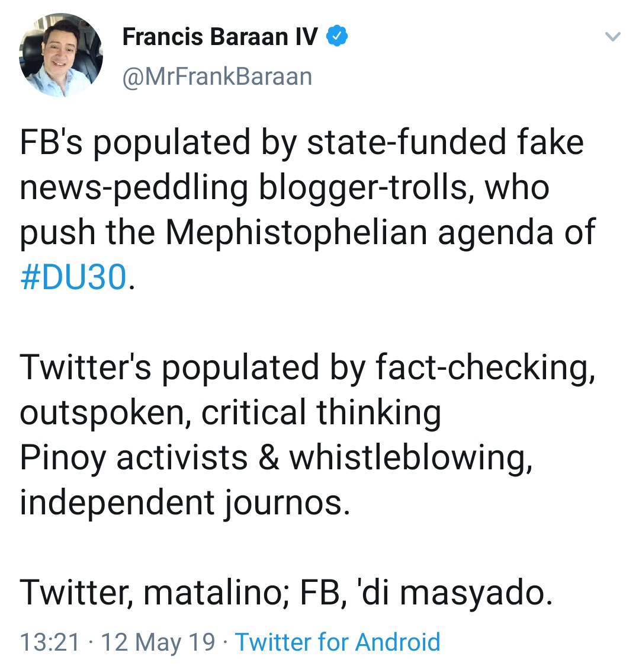Click the blue verified badge icon
639x672 pixels.
coord(337,37)
